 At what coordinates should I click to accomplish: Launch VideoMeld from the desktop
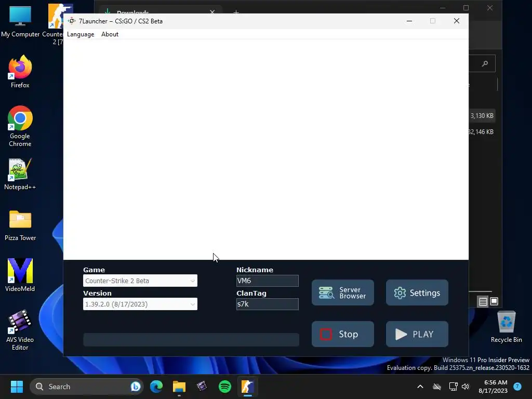click(x=20, y=275)
